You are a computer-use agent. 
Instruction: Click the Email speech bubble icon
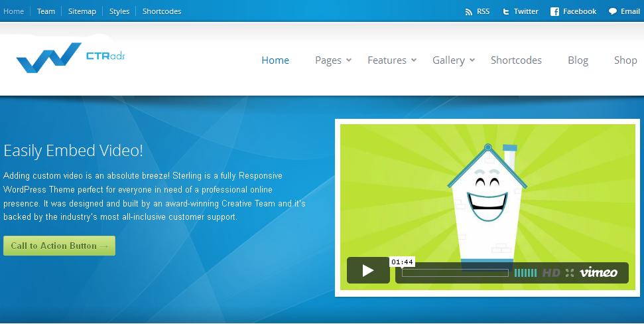click(612, 11)
